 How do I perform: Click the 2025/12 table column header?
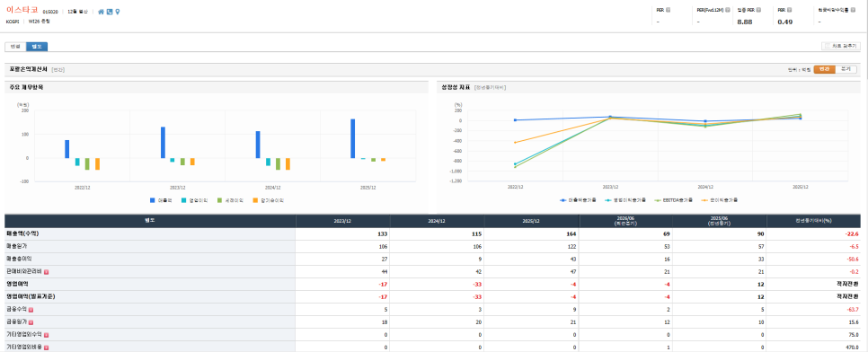pyautogui.click(x=531, y=221)
